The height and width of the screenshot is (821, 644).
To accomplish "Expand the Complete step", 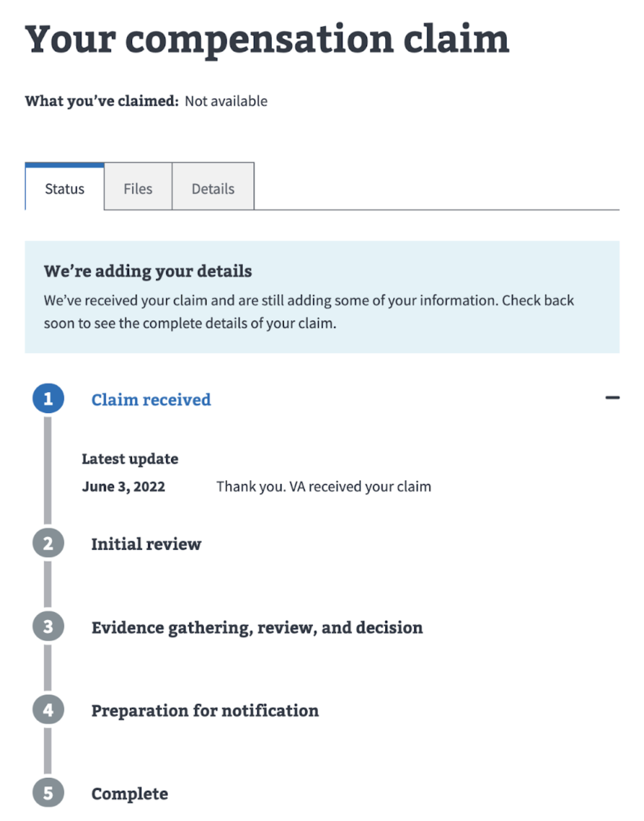I will point(130,794).
